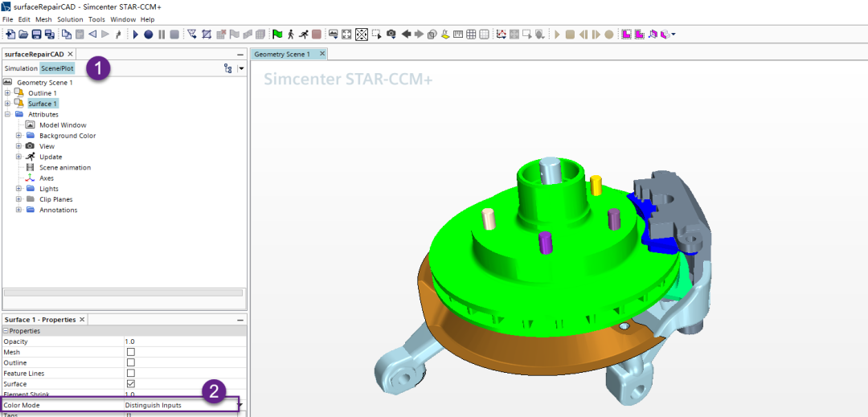Viewport: 868px width, 417px height.
Task: Expand the Outline 1 tree node
Action: [7, 93]
